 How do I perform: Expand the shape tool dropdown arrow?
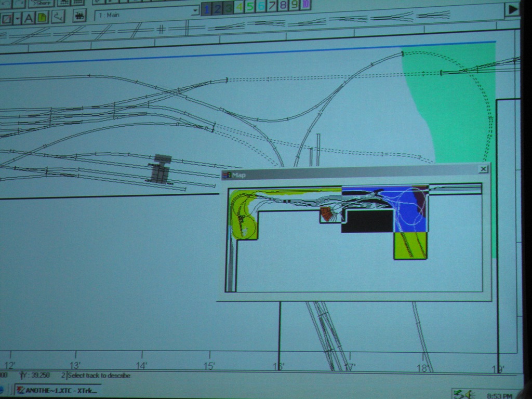pos(18,19)
